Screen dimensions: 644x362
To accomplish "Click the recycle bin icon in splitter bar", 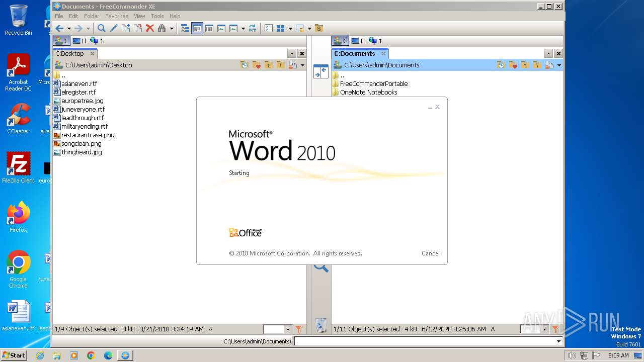I will tap(321, 325).
